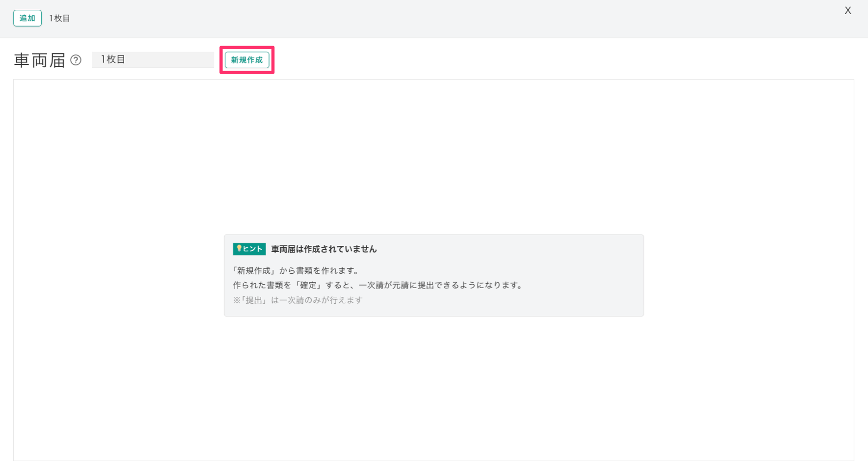Click hint sentence about 一次請が元請に提出
868x474 pixels.
378,285
